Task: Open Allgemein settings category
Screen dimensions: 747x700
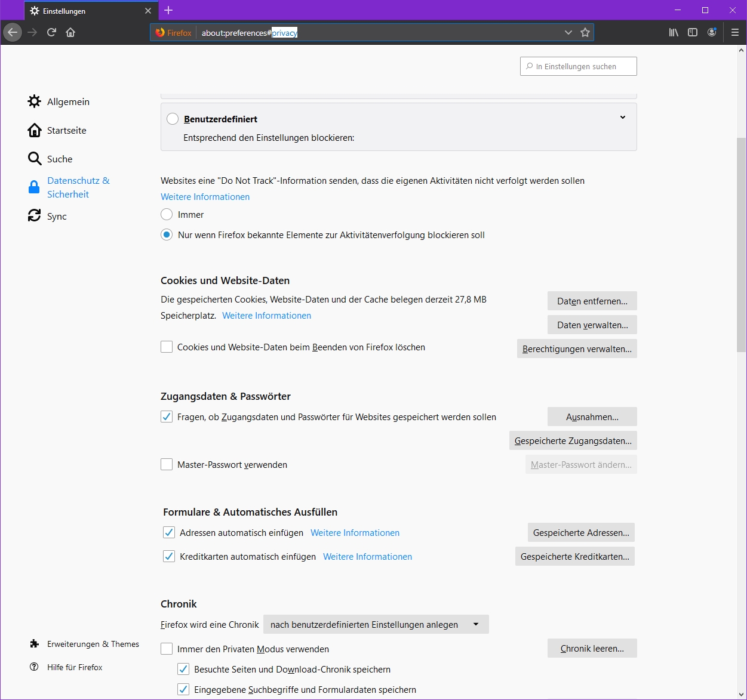Action: [59, 101]
